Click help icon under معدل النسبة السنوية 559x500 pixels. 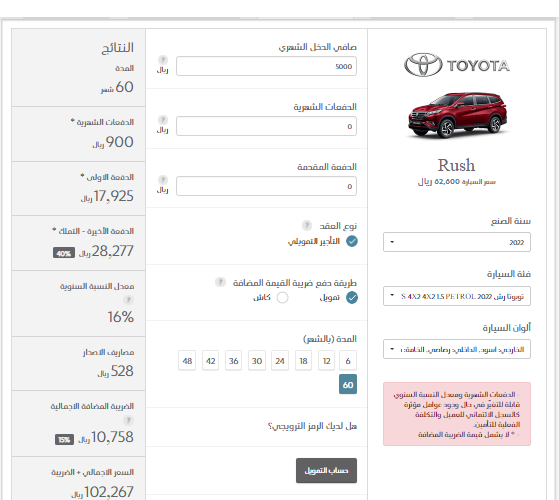(x=128, y=300)
